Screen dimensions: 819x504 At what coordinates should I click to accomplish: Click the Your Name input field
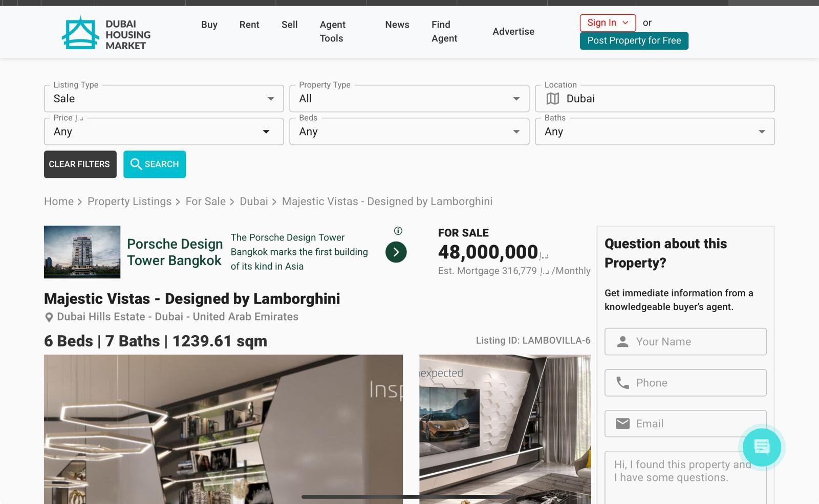tap(685, 342)
